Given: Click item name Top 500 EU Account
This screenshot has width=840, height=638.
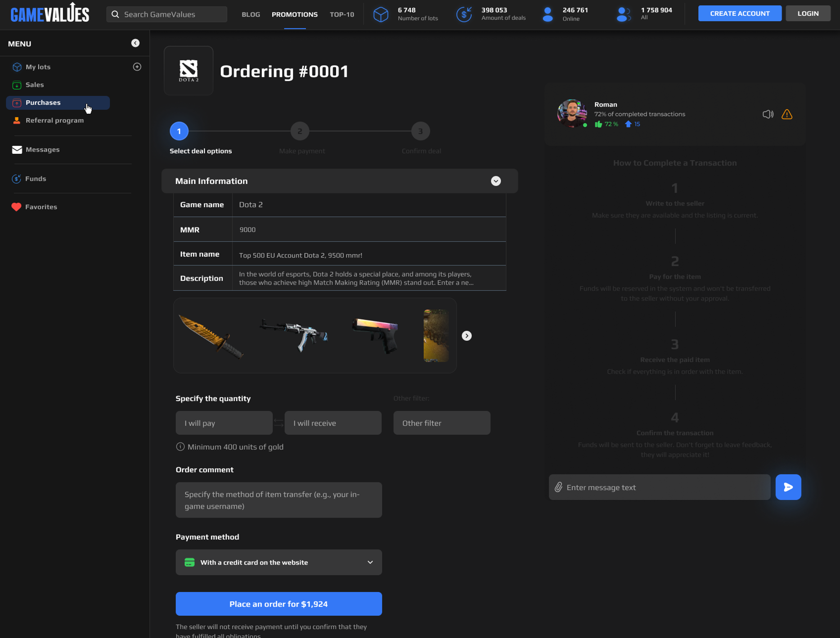Looking at the screenshot, I should point(301,255).
